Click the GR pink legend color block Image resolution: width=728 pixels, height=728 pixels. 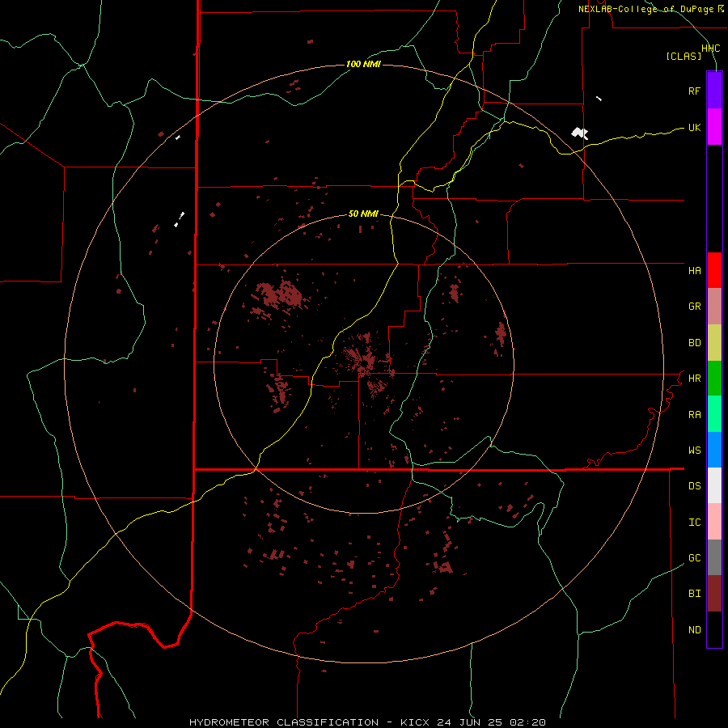714,306
